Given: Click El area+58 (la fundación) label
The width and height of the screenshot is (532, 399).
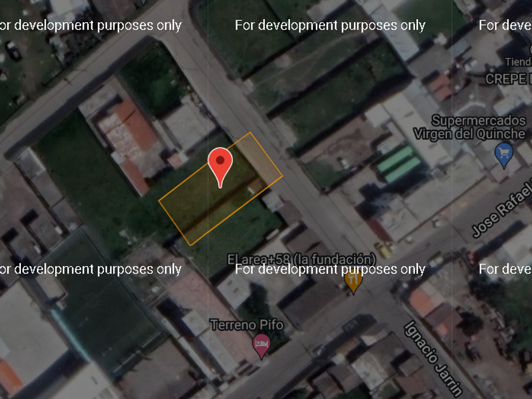Looking at the screenshot, I should (x=301, y=260).
